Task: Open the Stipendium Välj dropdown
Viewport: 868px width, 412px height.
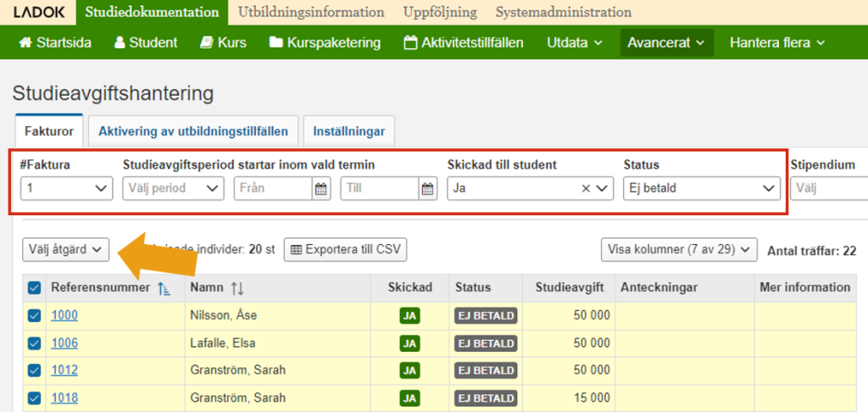Action: coord(829,188)
